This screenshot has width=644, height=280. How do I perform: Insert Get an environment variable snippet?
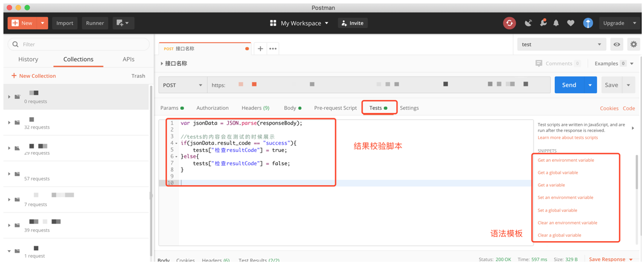[566, 160]
